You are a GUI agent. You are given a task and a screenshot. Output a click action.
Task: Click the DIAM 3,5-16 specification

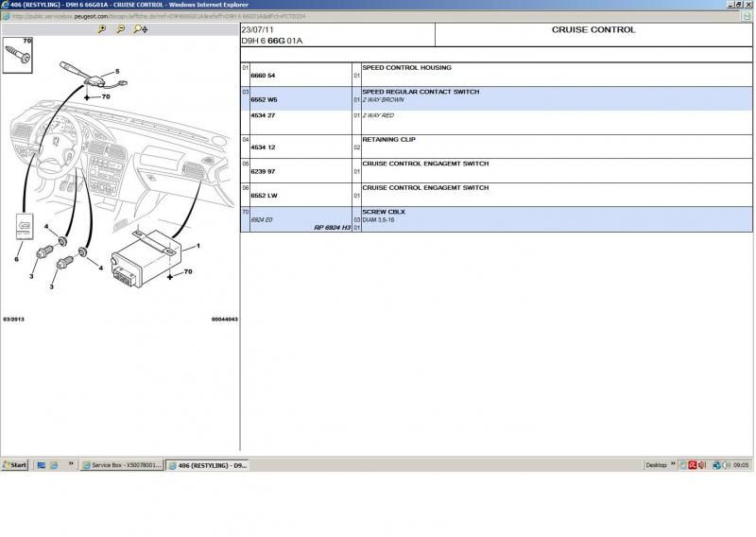click(x=378, y=220)
